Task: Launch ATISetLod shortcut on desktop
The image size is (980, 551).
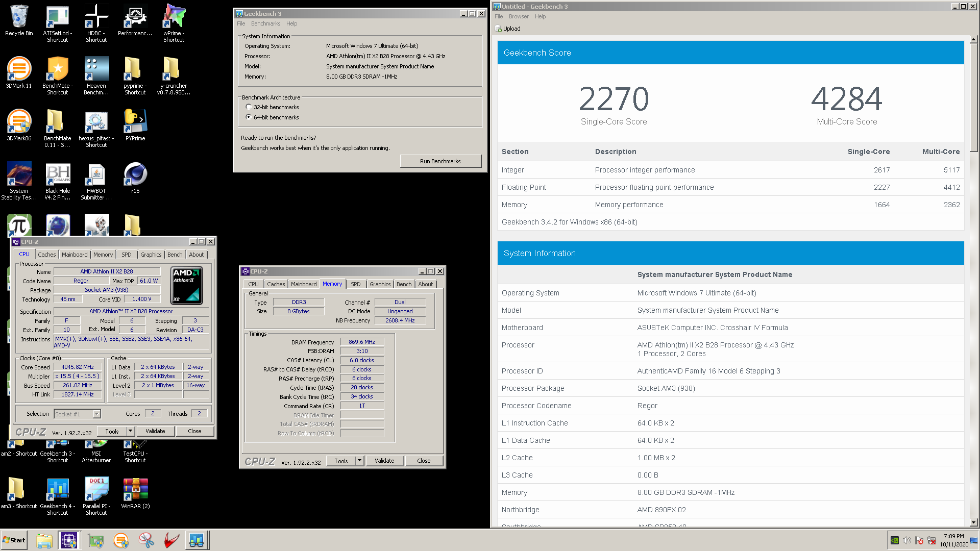Action: (57, 23)
